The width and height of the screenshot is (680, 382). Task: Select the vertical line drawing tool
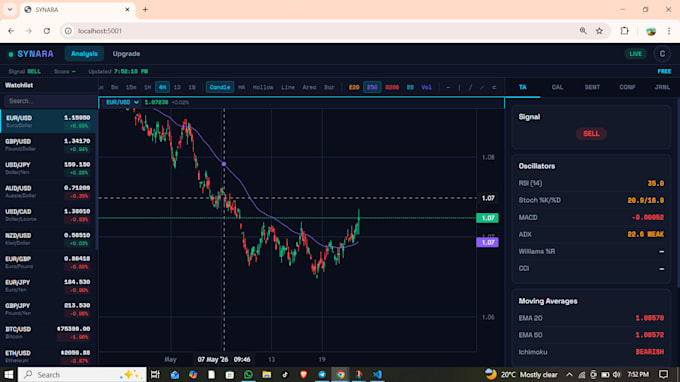coord(459,87)
